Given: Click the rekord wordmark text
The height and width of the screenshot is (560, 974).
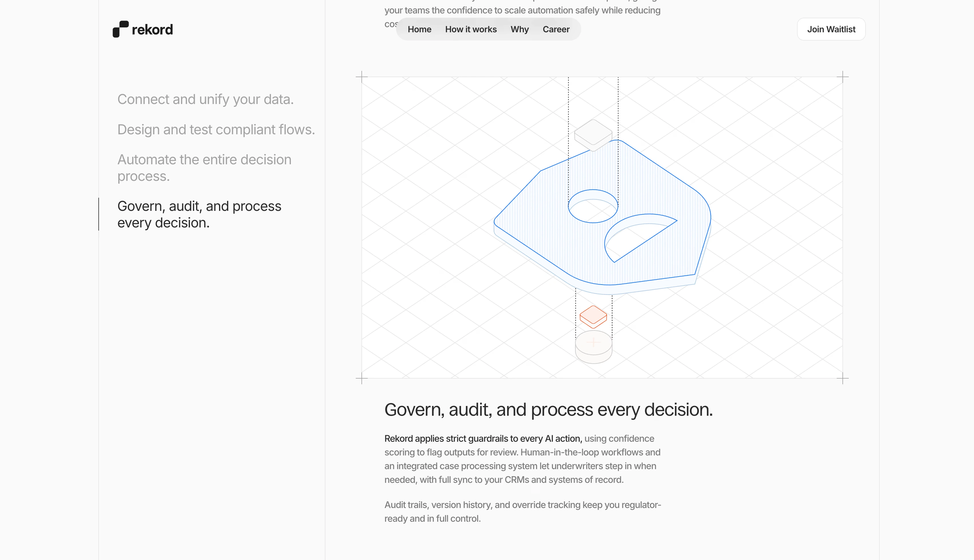Looking at the screenshot, I should tap(152, 30).
